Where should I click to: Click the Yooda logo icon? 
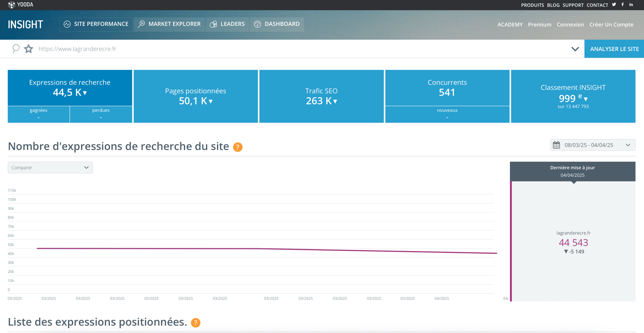pyautogui.click(x=11, y=5)
